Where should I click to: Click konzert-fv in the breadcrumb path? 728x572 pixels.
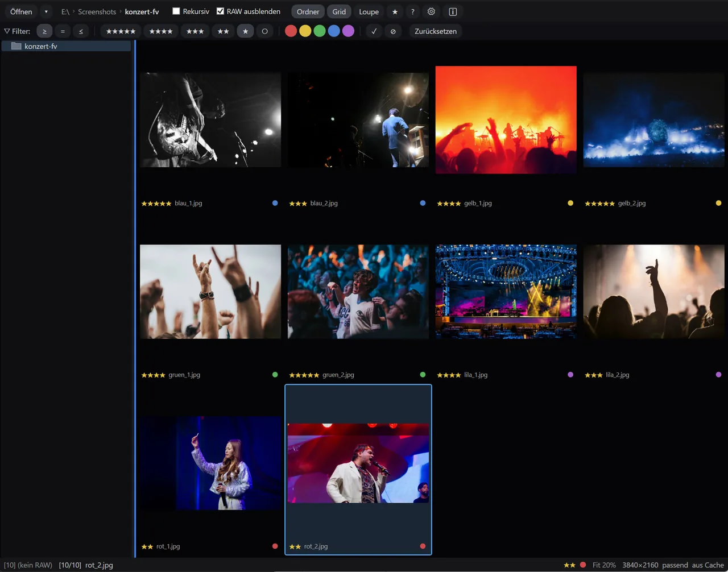[142, 11]
